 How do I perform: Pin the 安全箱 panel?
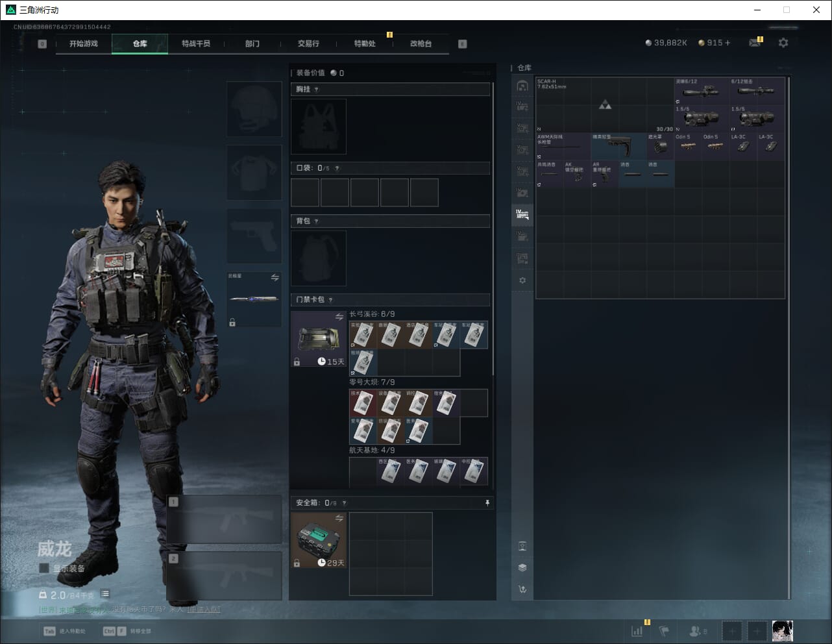(x=487, y=503)
